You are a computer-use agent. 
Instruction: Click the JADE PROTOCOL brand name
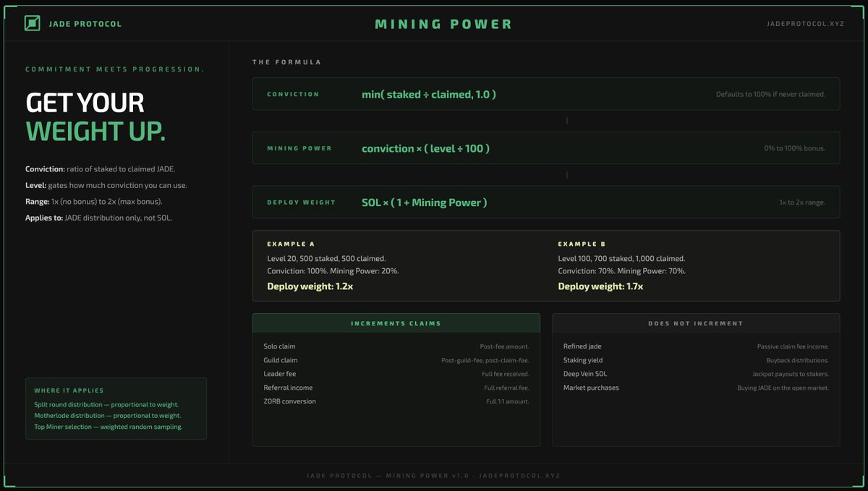point(85,24)
